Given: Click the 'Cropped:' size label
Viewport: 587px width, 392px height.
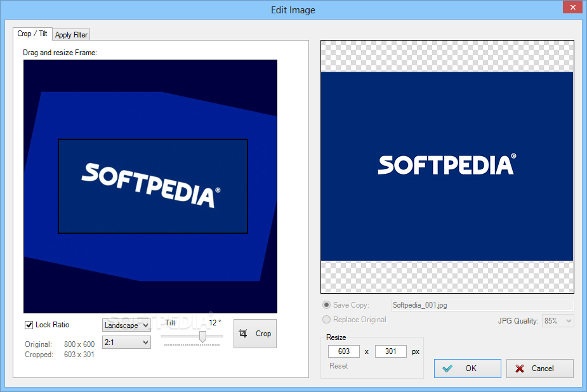Looking at the screenshot, I should coord(39,354).
